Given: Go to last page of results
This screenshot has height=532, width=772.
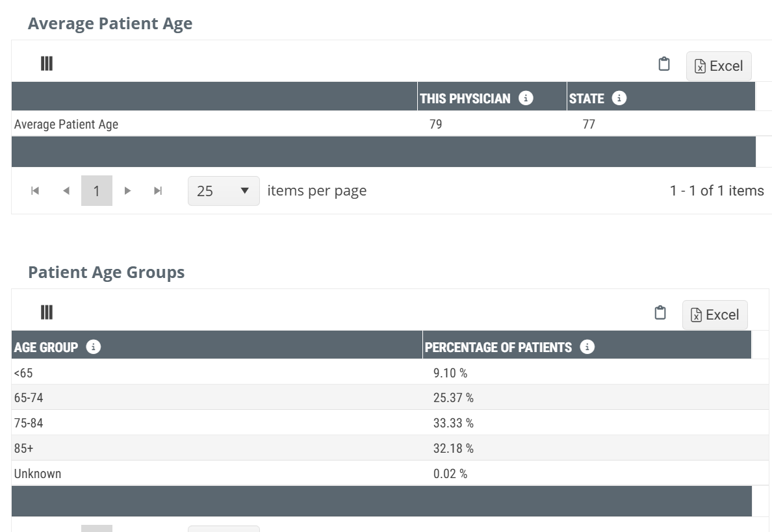Looking at the screenshot, I should [158, 191].
